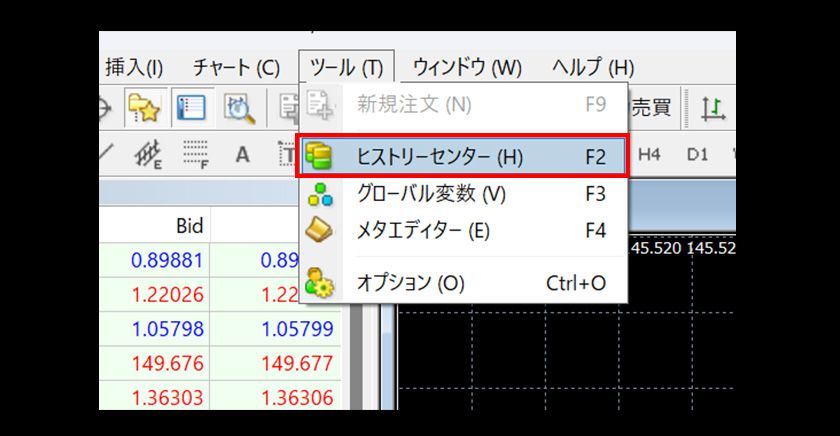840x436 pixels.
Task: Switch chart to D1 timeframe
Action: (697, 155)
